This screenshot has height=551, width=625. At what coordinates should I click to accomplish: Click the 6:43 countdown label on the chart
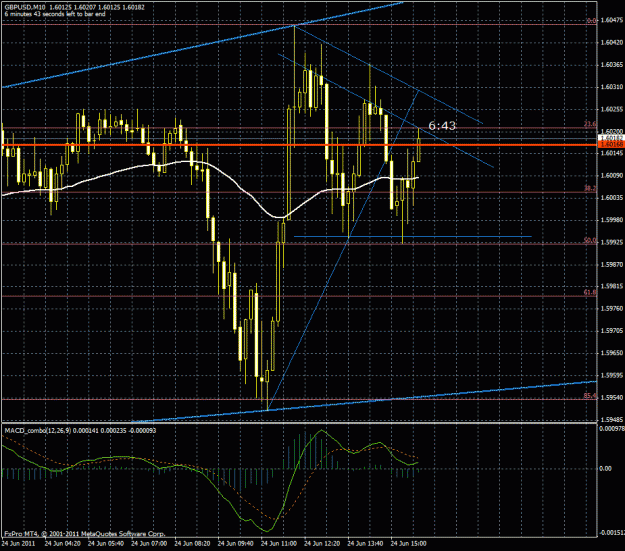(442, 126)
